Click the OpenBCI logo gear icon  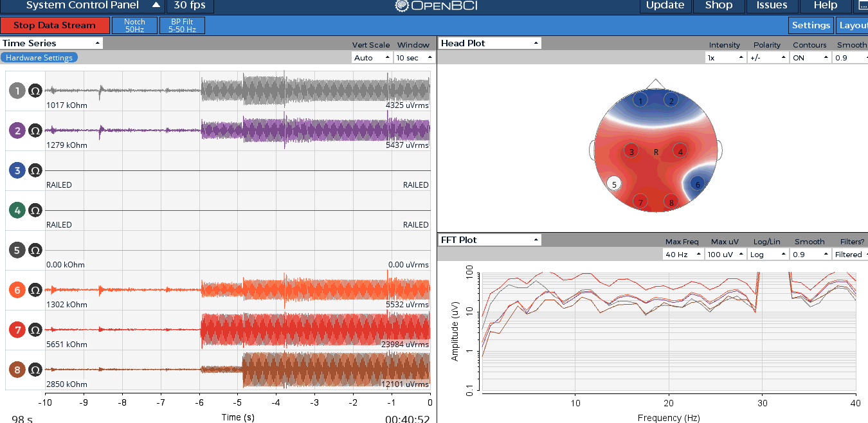pos(402,6)
